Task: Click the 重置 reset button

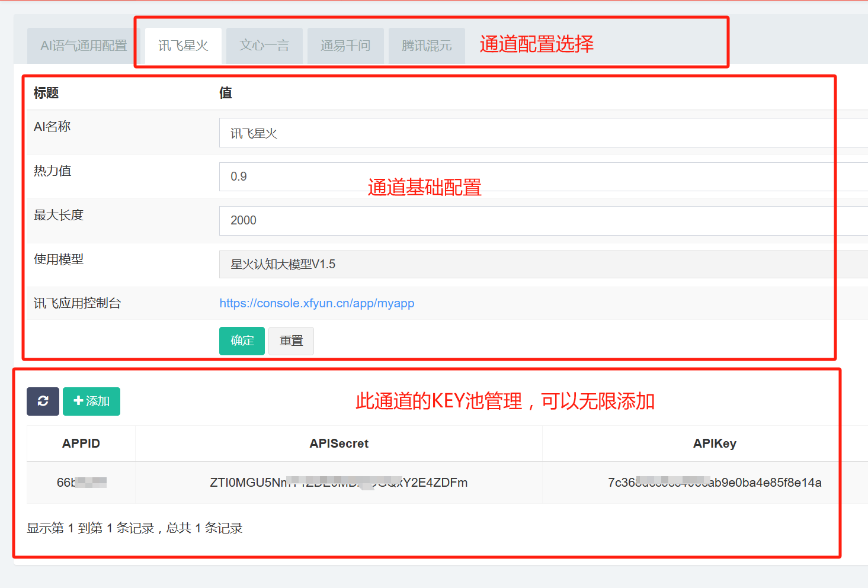Action: coord(291,341)
